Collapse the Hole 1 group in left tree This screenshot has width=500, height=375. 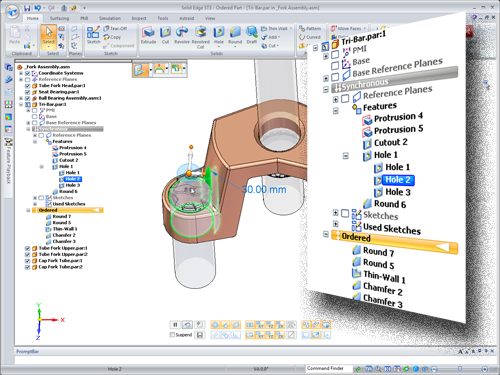click(x=42, y=167)
